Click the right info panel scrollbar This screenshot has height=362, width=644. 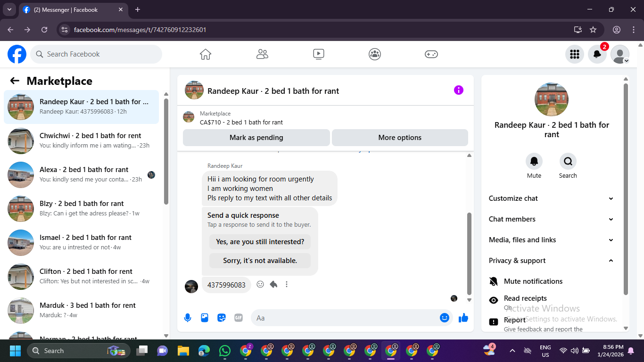(626, 189)
